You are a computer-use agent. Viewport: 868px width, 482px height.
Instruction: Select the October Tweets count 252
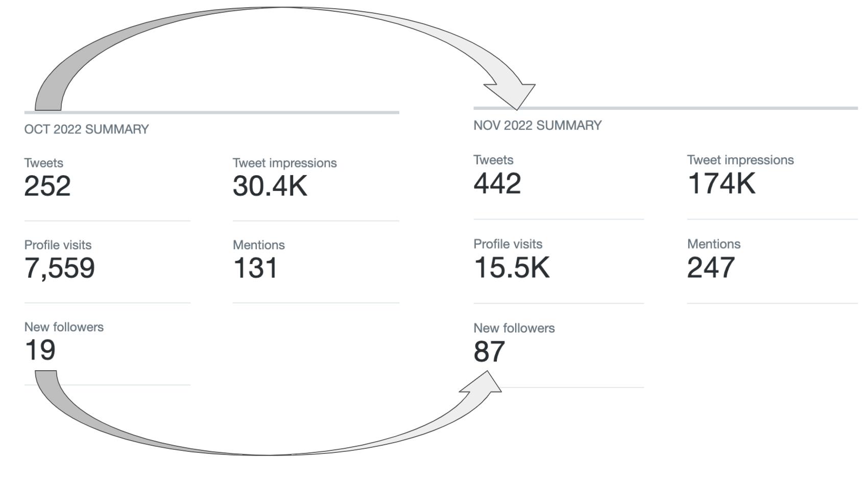47,186
